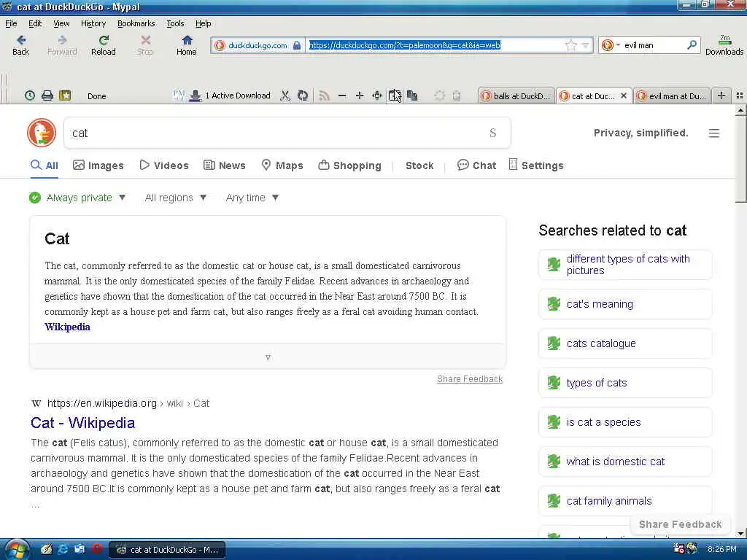Open 'Cat - Wikipedia' search result
Viewport: 747px width, 560px height.
point(83,423)
